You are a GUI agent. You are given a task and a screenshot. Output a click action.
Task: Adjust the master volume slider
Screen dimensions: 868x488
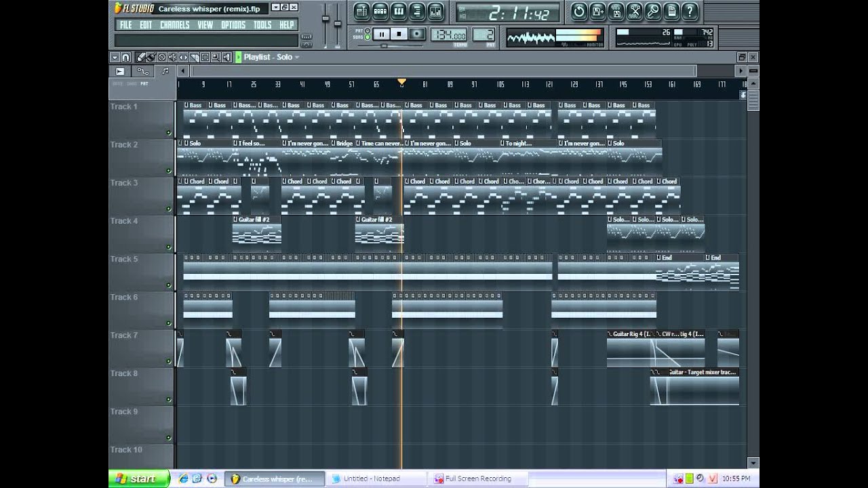point(325,18)
